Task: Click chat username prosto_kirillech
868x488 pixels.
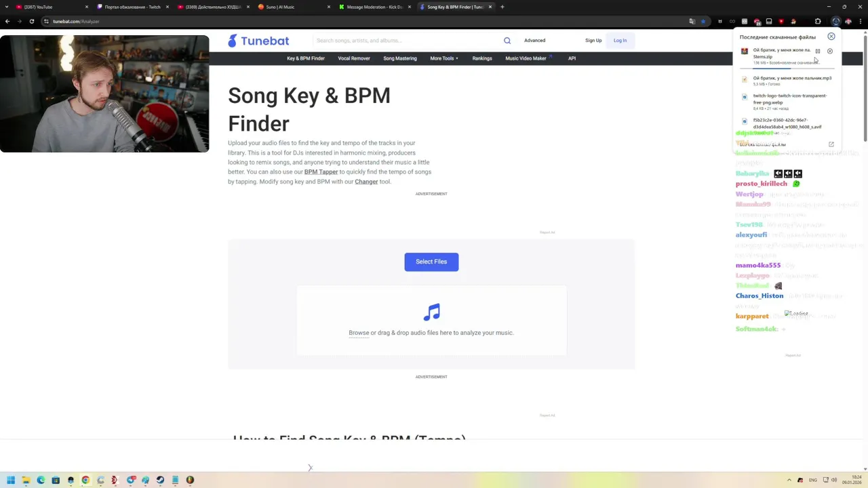Action: (762, 184)
